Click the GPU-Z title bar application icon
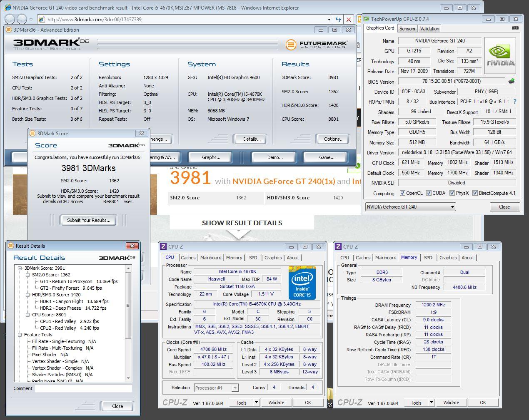Image resolution: width=529 pixels, height=420 pixels. [x=366, y=19]
